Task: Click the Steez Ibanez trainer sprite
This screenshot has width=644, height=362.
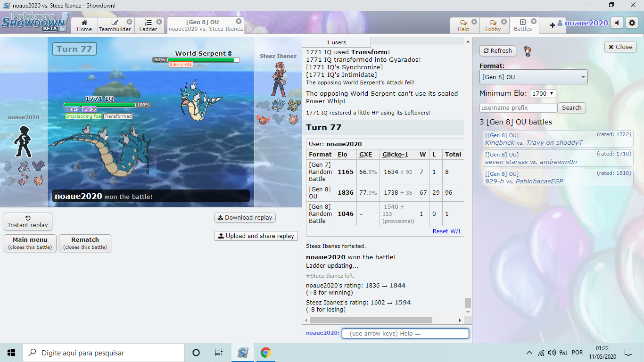Action: 278,79
